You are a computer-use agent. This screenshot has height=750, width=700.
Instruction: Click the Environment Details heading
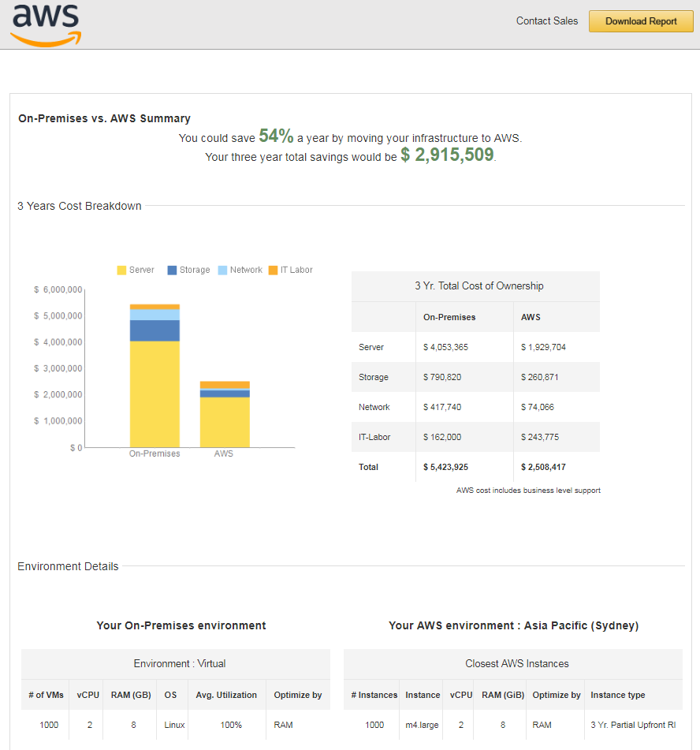68,566
